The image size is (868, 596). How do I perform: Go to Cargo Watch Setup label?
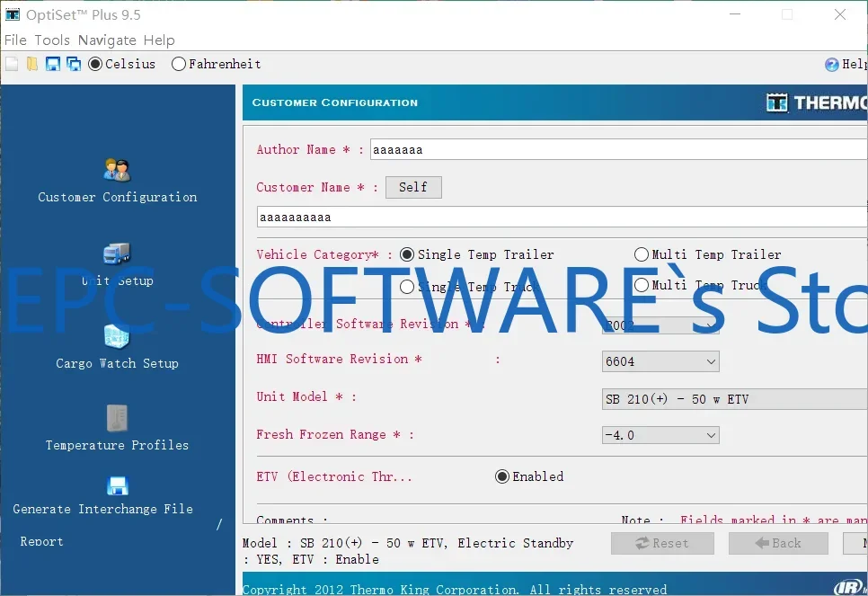pyautogui.click(x=118, y=363)
